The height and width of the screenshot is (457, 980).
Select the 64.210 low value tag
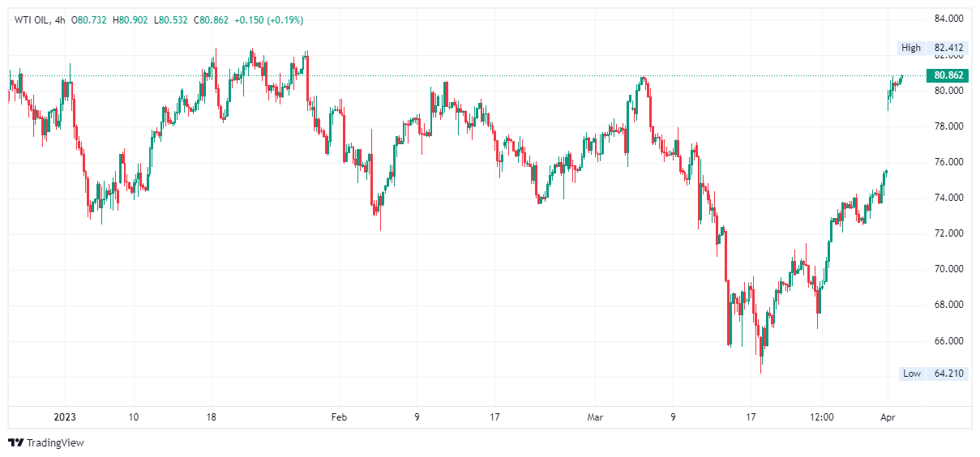948,374
